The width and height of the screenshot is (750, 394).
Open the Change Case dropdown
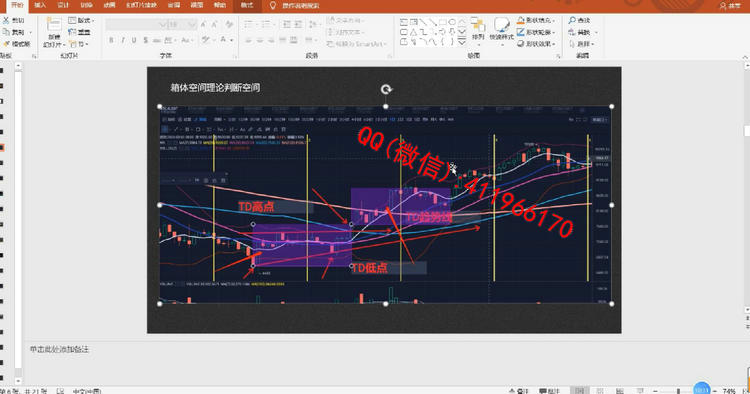186,40
